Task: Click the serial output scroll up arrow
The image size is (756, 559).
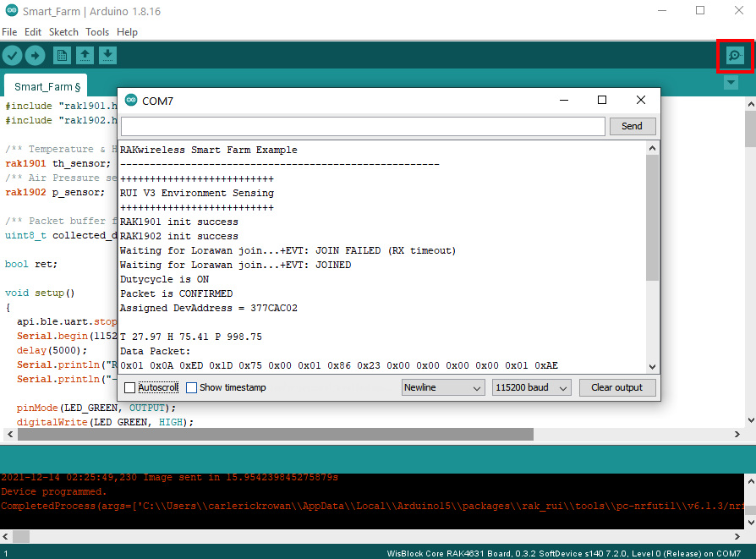Action: (652, 149)
